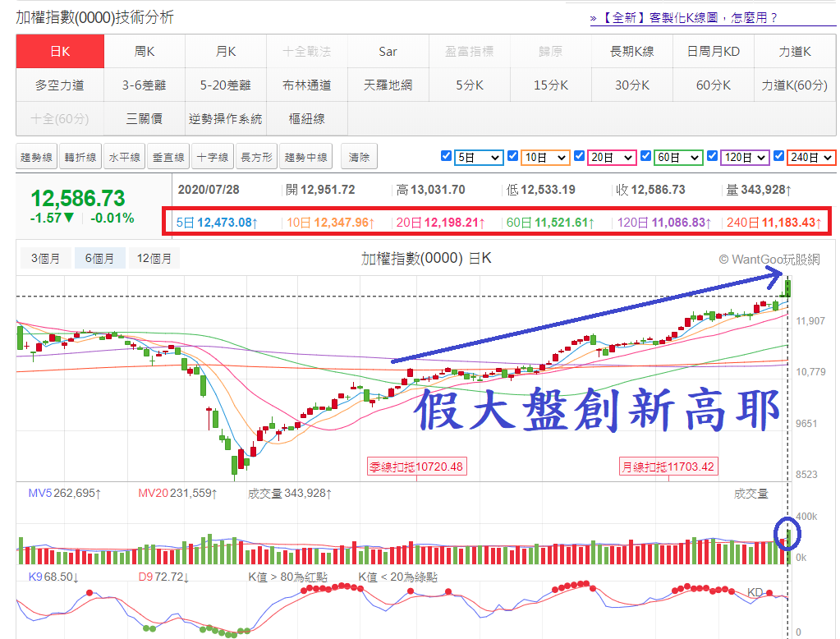Screen dimensions: 840x639
Task: Disable the 60日 moving average checkbox
Action: click(x=645, y=156)
